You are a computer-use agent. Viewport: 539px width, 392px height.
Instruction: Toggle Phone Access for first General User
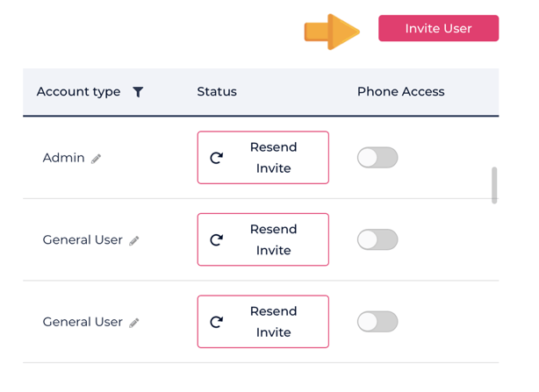coord(377,239)
